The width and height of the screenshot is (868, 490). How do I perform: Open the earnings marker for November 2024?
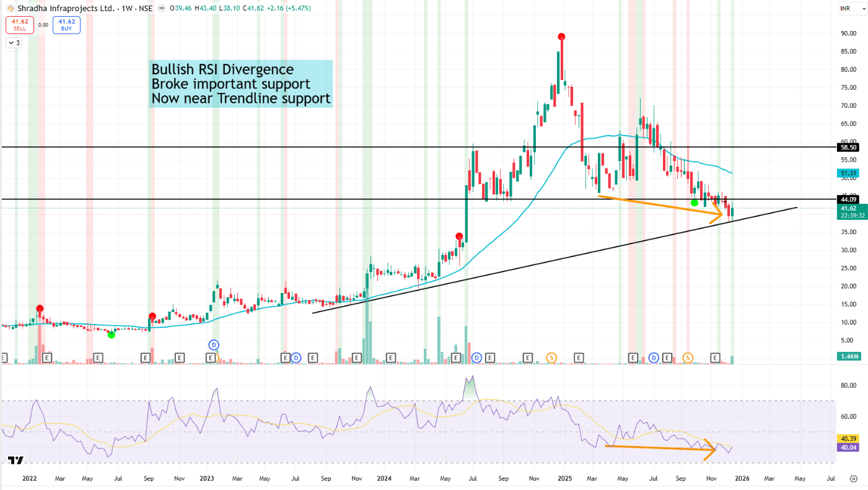pyautogui.click(x=528, y=357)
